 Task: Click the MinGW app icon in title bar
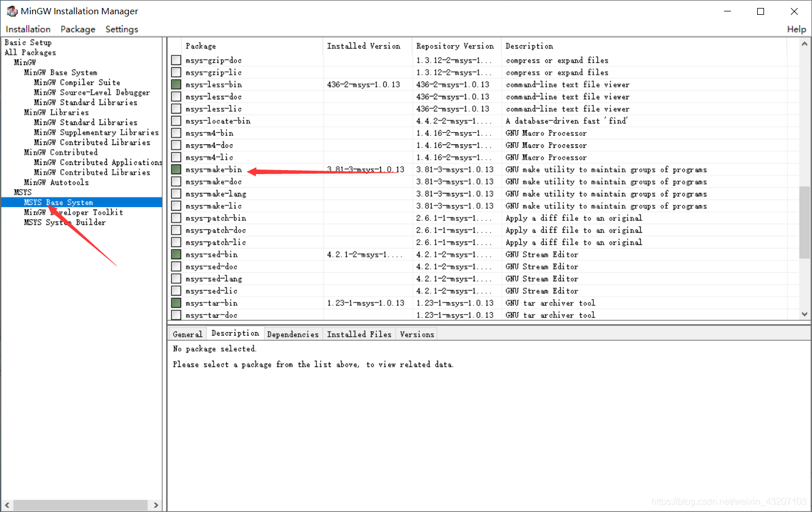coord(11,11)
